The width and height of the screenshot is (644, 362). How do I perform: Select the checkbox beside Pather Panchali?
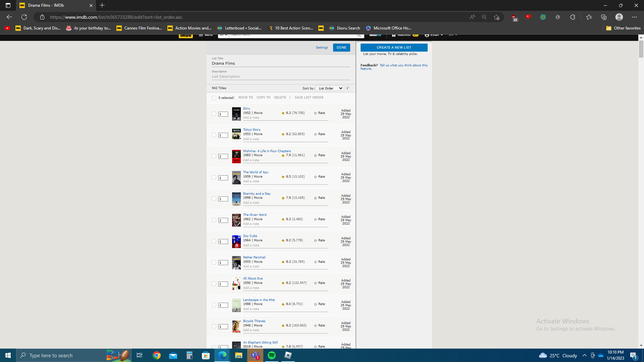214,262
